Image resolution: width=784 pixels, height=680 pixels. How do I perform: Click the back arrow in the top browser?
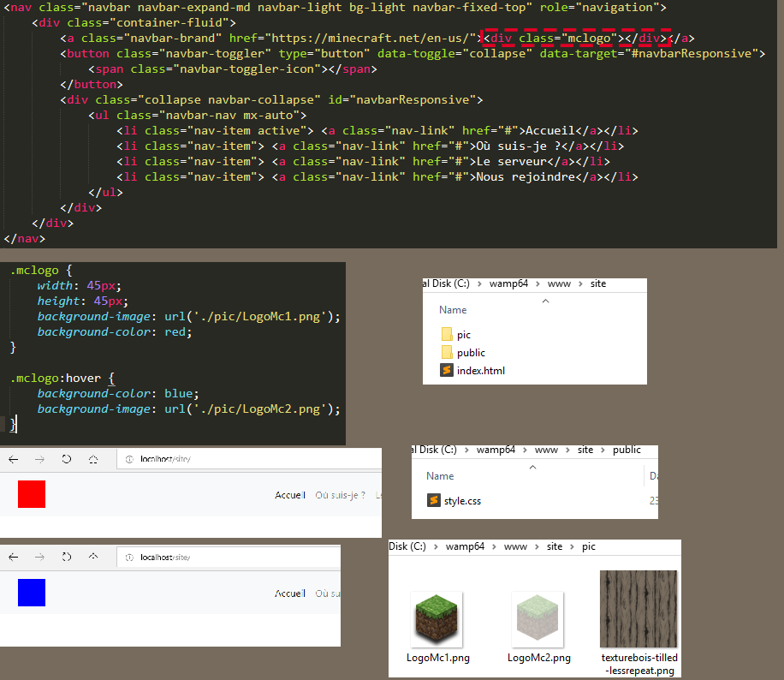12,459
